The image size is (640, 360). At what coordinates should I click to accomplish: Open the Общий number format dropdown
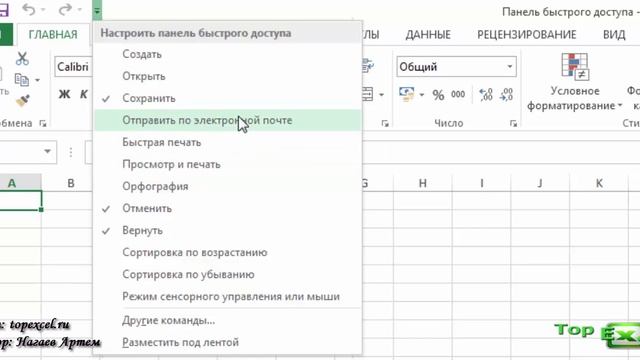coord(510,67)
